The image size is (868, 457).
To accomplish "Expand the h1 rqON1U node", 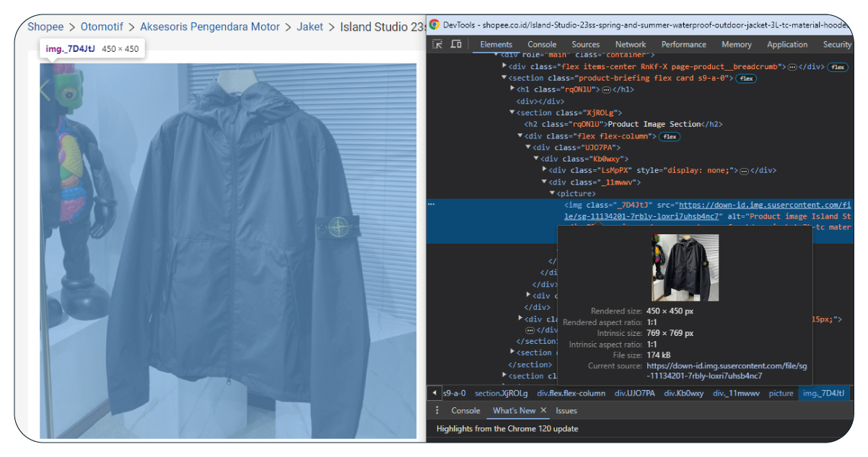I will point(512,89).
